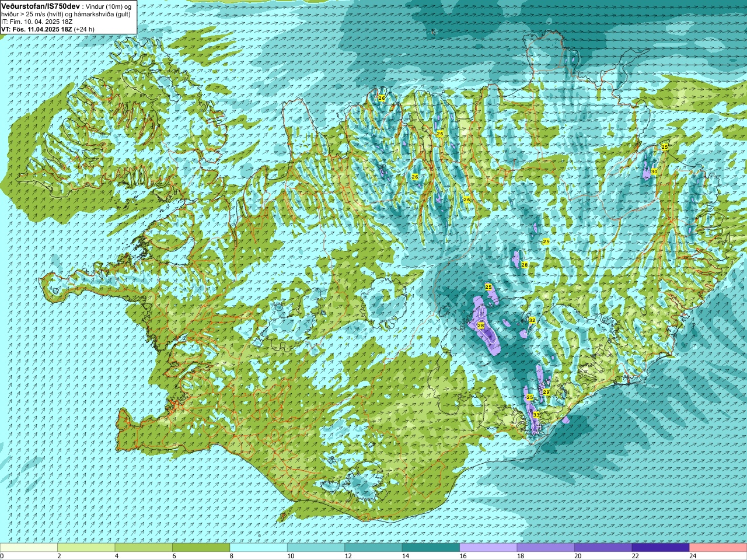This screenshot has width=747, height=560.
Task: Select the 18–20 m/s purple legend swatch
Action: pyautogui.click(x=546, y=548)
